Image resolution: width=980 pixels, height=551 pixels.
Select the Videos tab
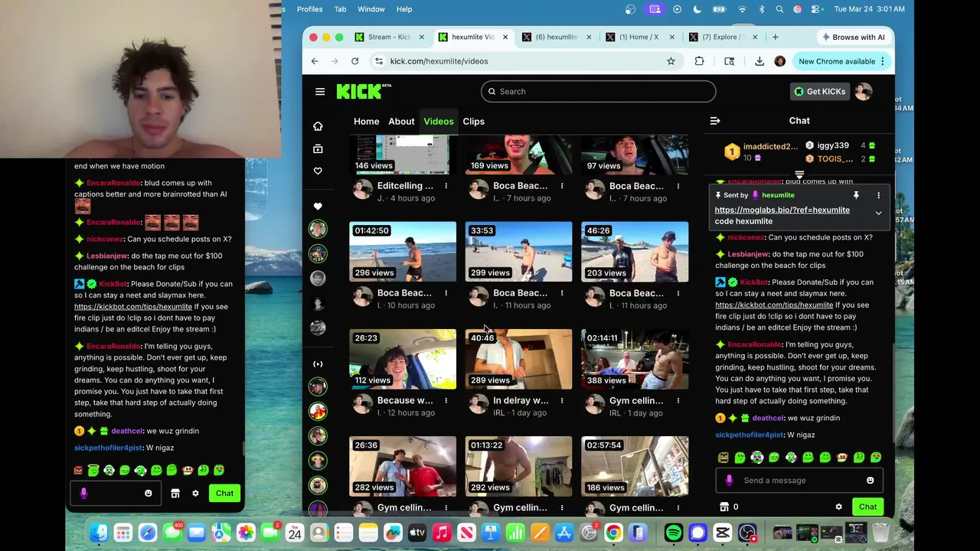(439, 121)
